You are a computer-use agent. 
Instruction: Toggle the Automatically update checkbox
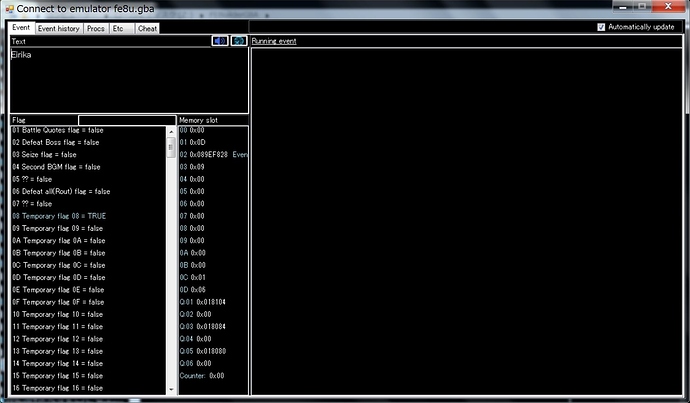click(x=601, y=27)
